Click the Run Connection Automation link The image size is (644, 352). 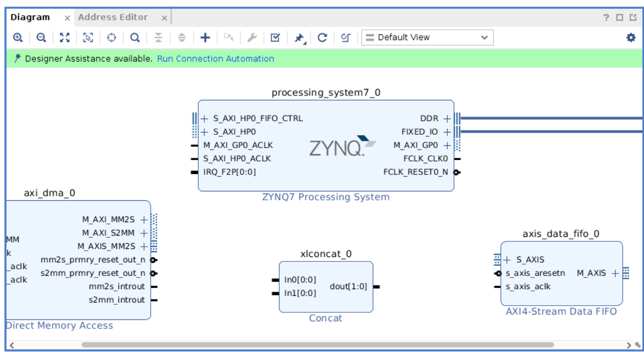pyautogui.click(x=215, y=58)
